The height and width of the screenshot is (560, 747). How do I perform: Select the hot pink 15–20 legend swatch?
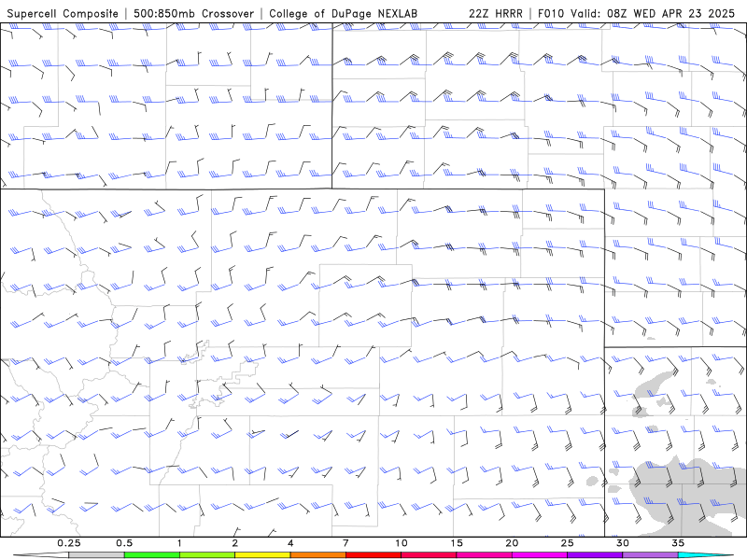pos(484,555)
